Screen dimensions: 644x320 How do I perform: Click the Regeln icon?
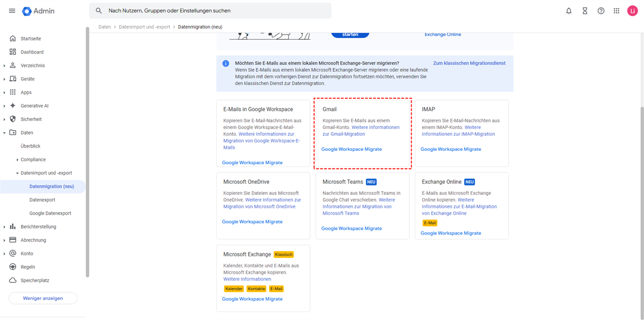(x=13, y=267)
